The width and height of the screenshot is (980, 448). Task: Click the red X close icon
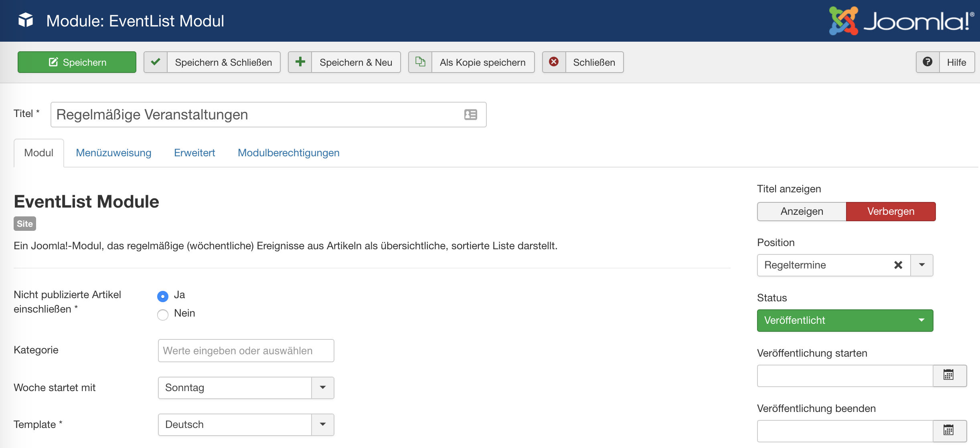click(554, 62)
